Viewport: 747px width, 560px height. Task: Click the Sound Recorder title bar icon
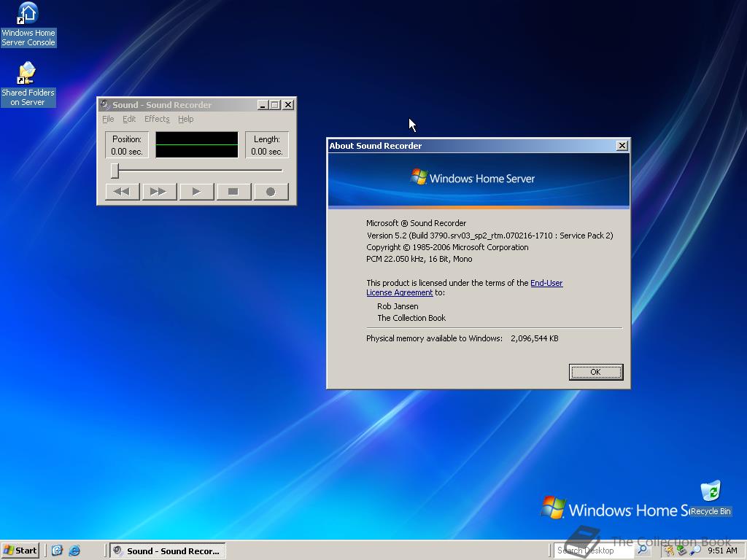pyautogui.click(x=105, y=105)
